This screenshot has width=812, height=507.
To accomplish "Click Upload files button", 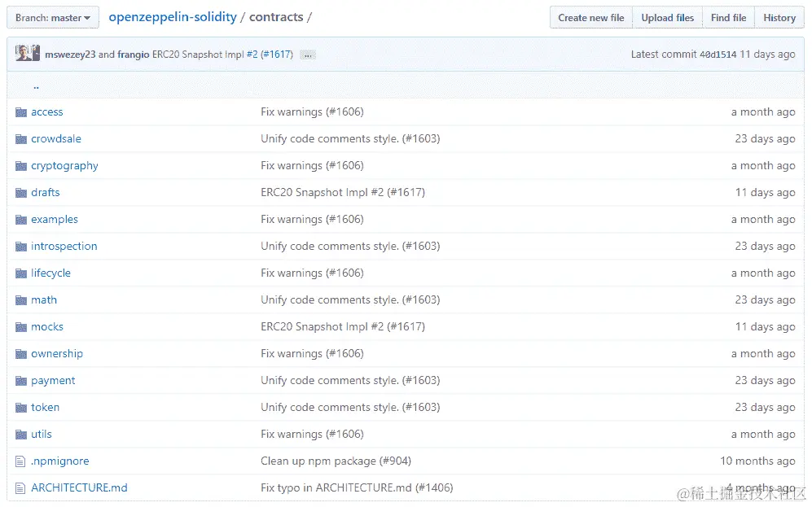I will tap(668, 18).
